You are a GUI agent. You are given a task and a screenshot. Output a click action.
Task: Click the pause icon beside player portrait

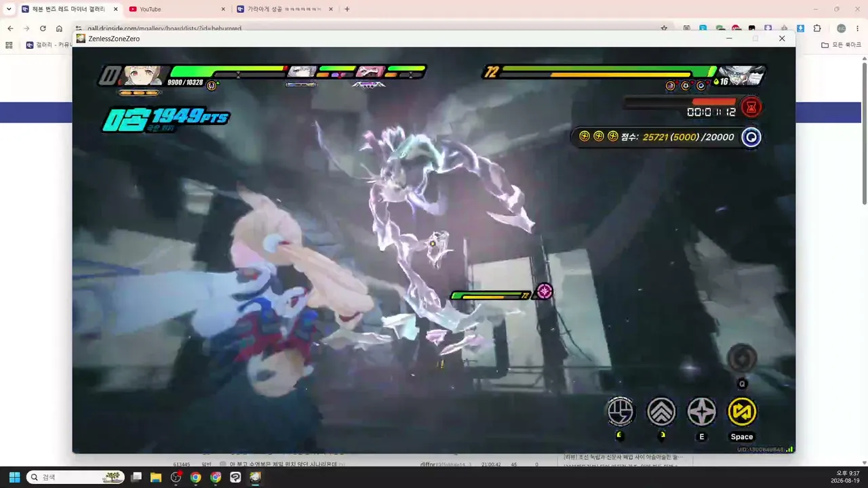[x=108, y=75]
